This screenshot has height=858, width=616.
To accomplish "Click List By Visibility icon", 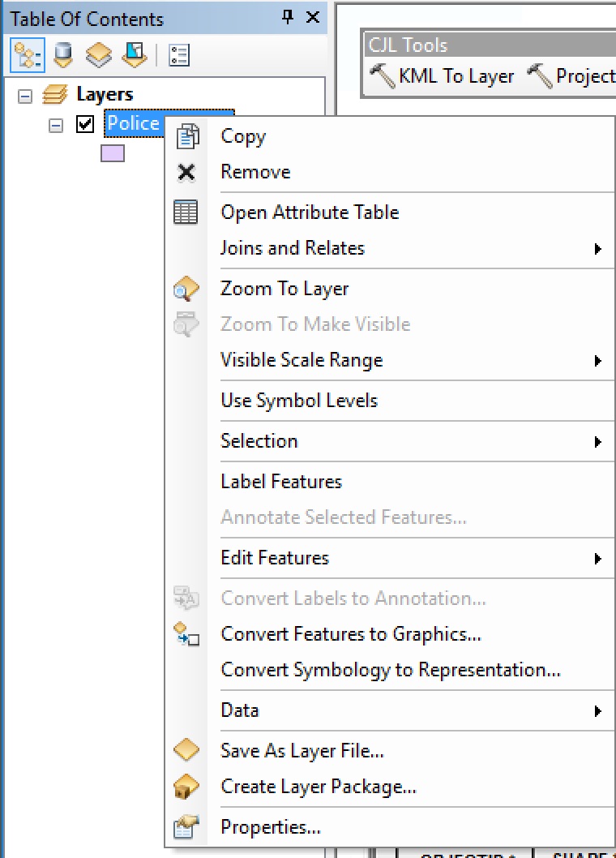I will coord(99,54).
